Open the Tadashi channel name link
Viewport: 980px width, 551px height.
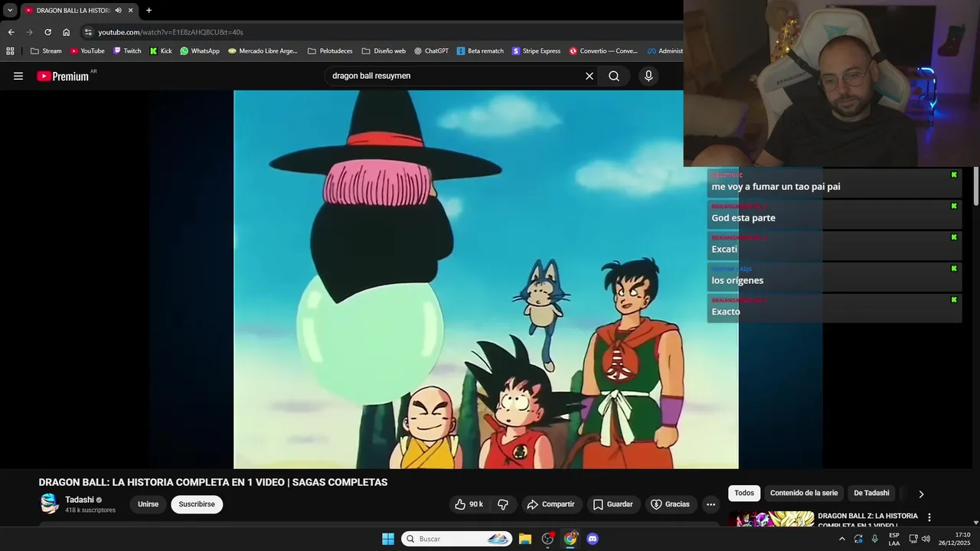(80, 500)
